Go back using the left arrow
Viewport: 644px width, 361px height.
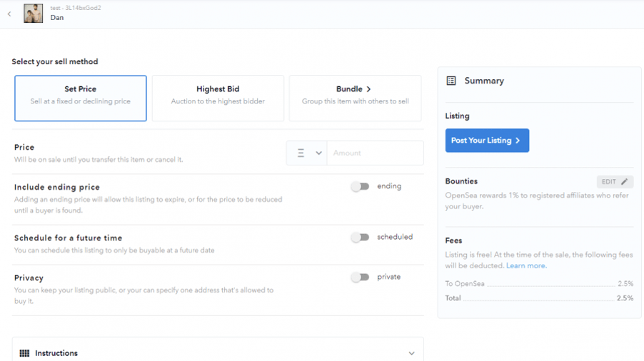click(9, 14)
